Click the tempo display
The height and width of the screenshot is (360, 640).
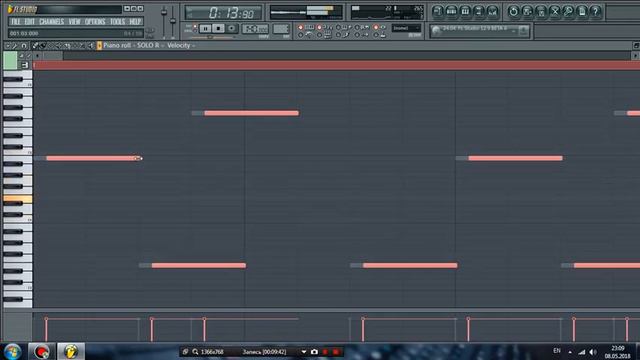255,29
